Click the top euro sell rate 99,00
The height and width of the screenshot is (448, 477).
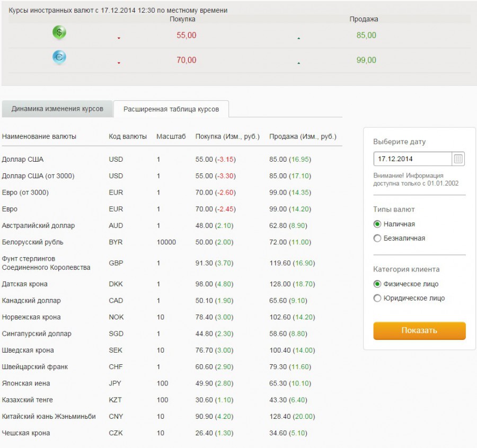[366, 60]
